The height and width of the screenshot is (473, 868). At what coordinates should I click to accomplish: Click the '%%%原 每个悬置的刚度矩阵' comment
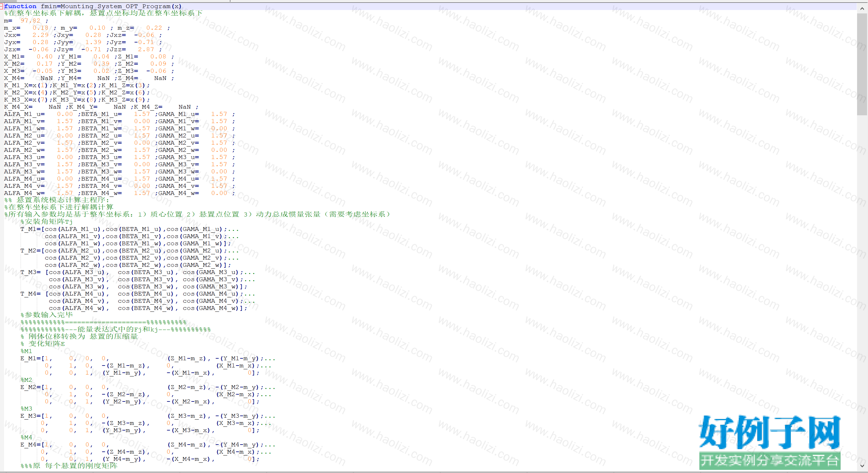(69, 466)
